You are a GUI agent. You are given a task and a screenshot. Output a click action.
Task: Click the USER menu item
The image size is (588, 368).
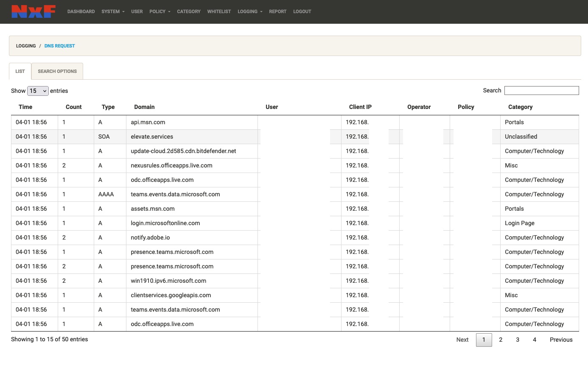[x=137, y=11]
